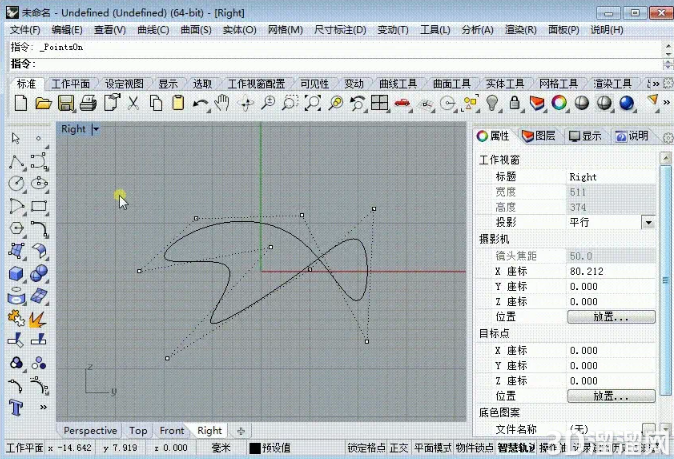Screen dimensions: 674x459
Task: Select the Sphere boolean solids icon
Action: 39,273
